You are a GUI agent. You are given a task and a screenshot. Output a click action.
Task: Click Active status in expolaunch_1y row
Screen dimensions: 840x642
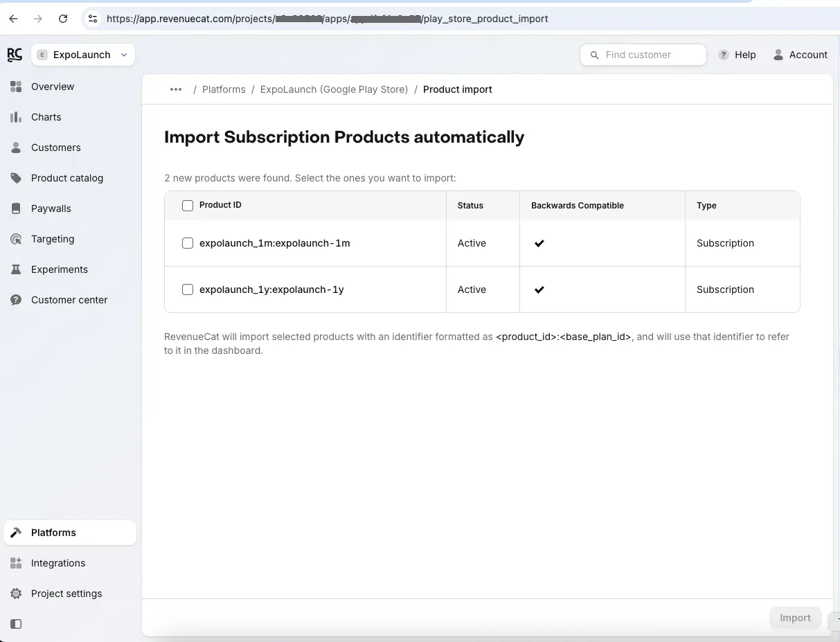[x=472, y=289]
